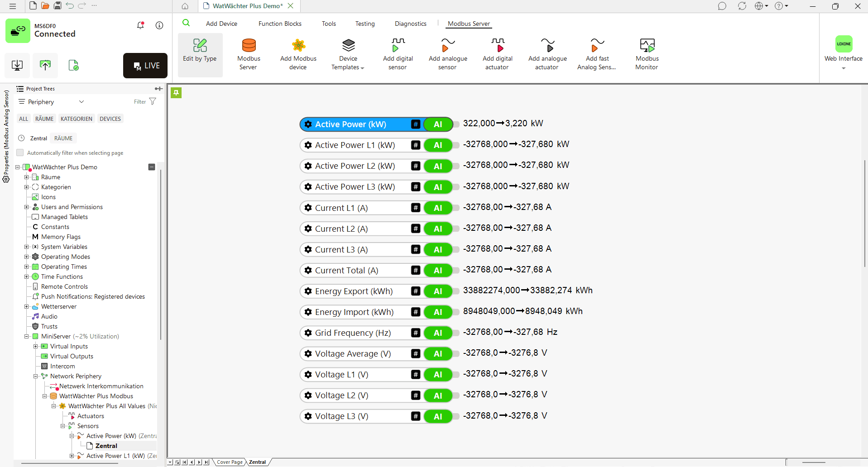The image size is (868, 467).
Task: Click Voltage L3 (V) sensor block
Action: pos(376,416)
